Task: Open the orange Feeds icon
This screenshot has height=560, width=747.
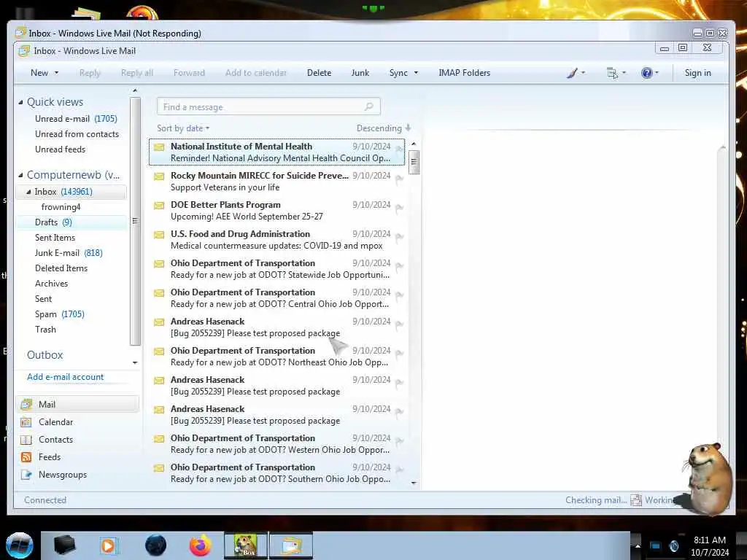Action: point(26,457)
